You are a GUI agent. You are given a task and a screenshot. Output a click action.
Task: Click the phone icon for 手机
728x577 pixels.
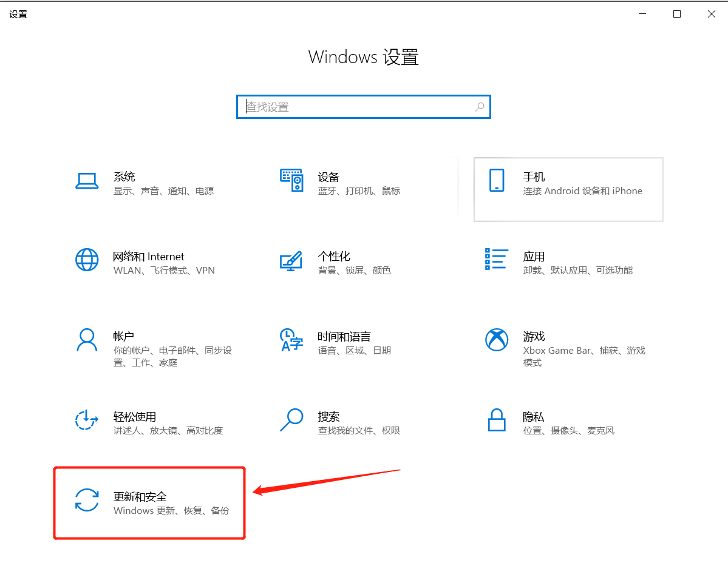click(497, 180)
